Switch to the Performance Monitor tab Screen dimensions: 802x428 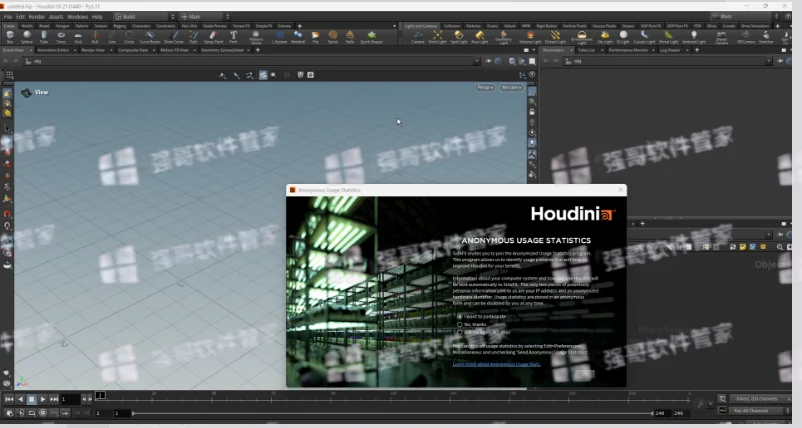pos(628,50)
